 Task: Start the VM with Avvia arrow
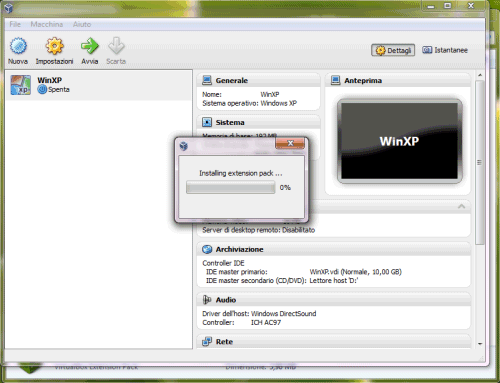tap(90, 46)
